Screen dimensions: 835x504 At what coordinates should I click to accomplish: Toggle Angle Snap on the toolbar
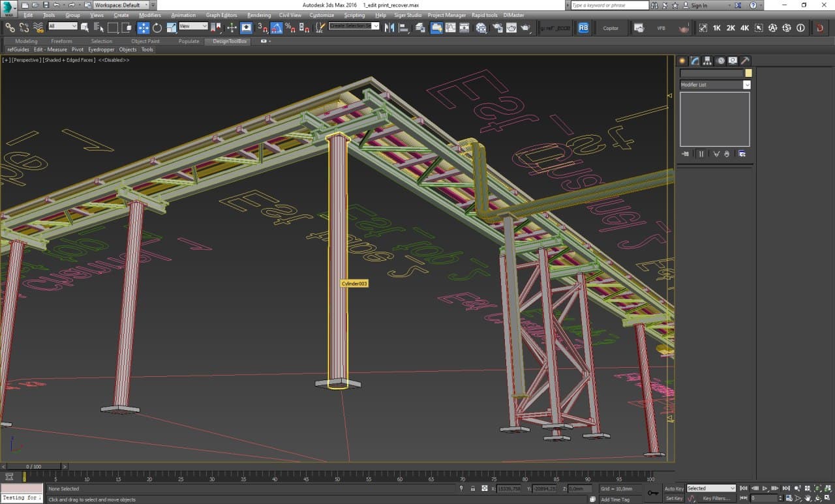tap(276, 27)
